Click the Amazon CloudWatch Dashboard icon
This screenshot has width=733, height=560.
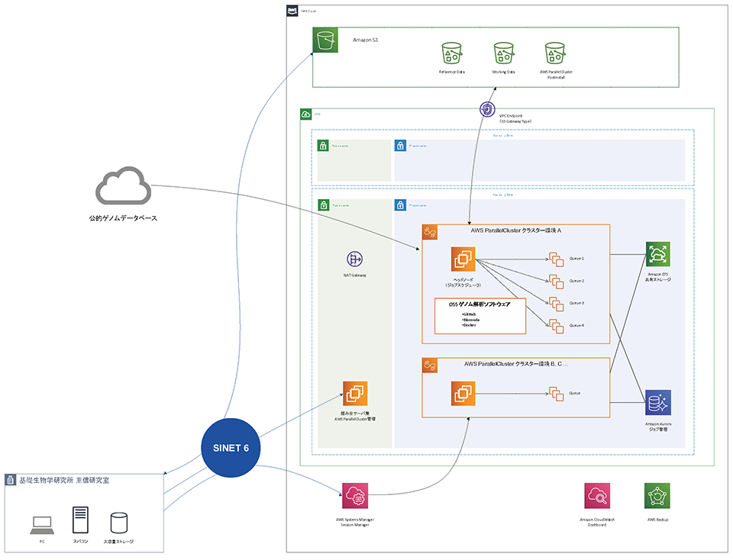pos(596,497)
